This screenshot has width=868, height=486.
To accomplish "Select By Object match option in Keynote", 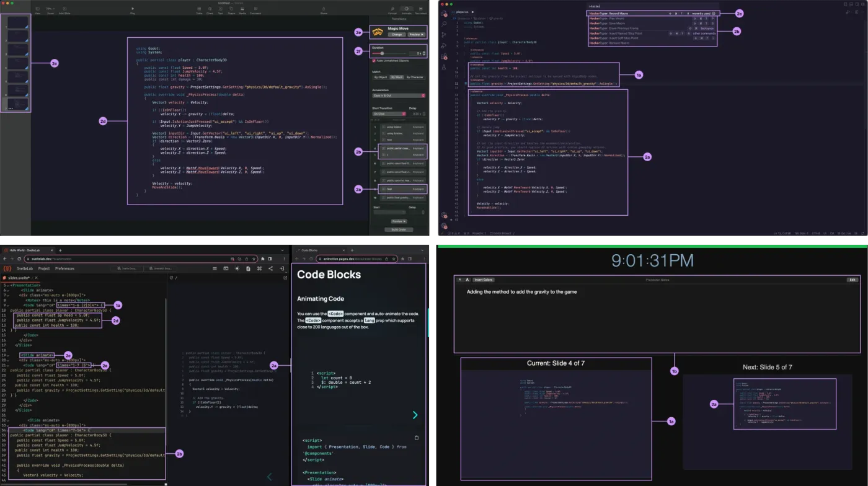I will (380, 77).
